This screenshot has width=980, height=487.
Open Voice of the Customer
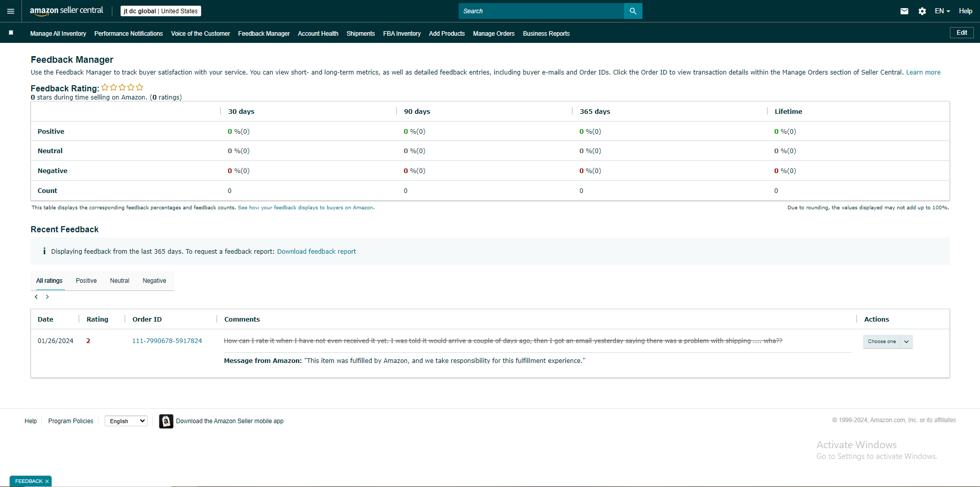coord(201,34)
